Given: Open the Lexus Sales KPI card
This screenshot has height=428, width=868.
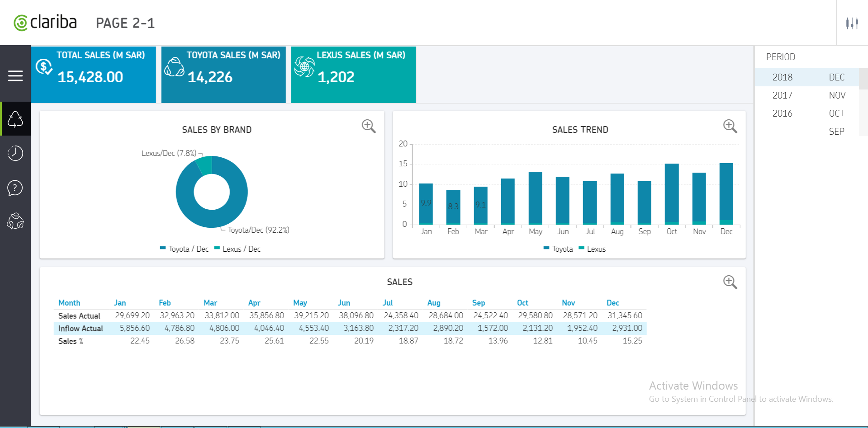Looking at the screenshot, I should tap(354, 75).
